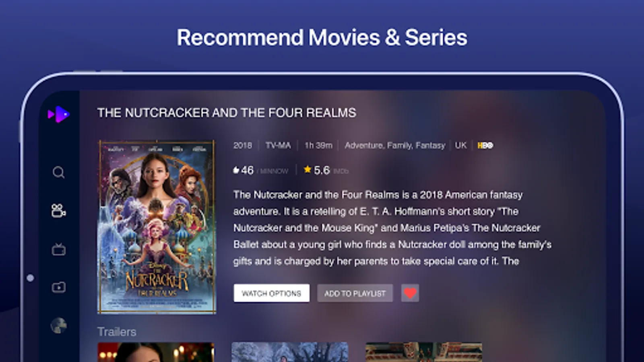Click the Add to Playlist button
This screenshot has width=644, height=362.
[x=355, y=293]
